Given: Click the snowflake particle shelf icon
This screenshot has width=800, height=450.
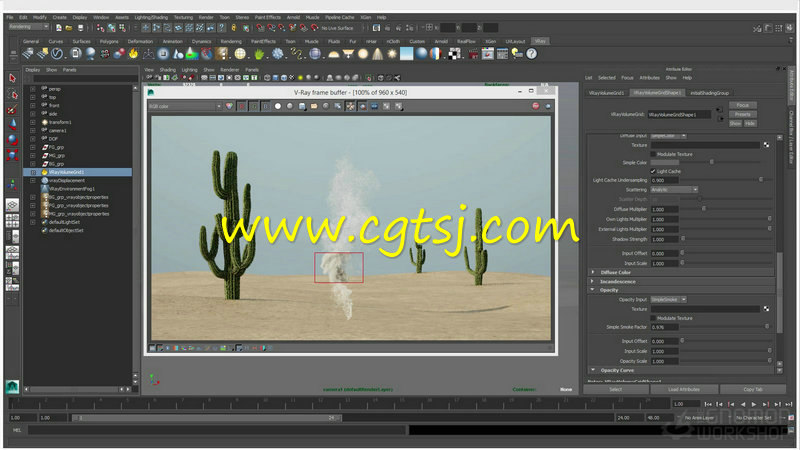Looking at the screenshot, I should coord(278,54).
